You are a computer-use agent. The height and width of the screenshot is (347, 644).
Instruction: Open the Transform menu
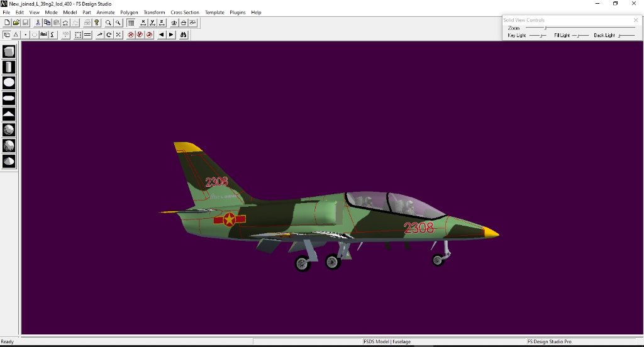click(154, 13)
